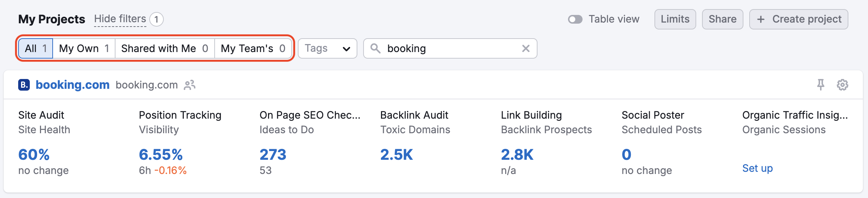The width and height of the screenshot is (868, 198).
Task: Clear the booking search text
Action: (x=526, y=48)
